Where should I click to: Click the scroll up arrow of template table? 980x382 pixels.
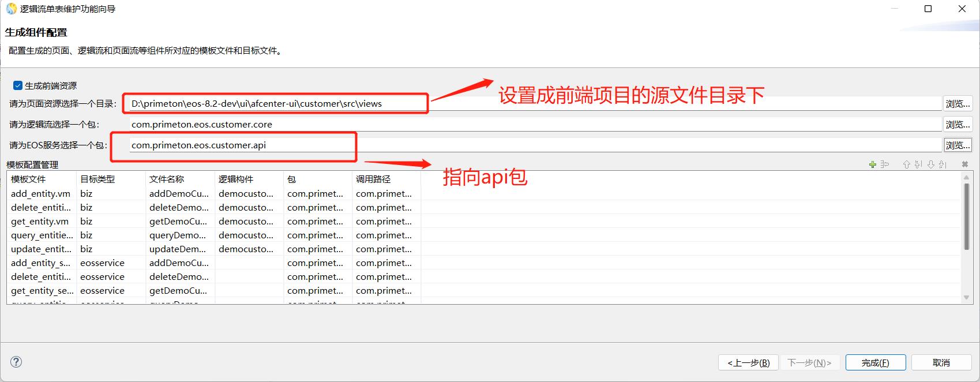point(966,178)
